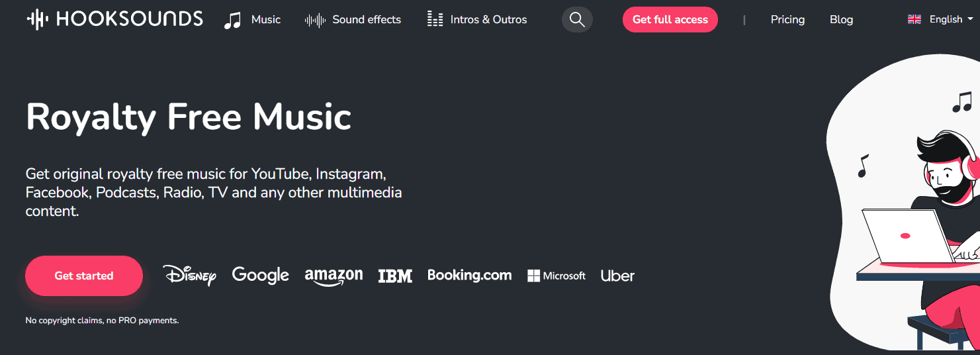Viewport: 980px width, 355px height.
Task: Click the music note icon in navbar
Action: click(x=232, y=20)
